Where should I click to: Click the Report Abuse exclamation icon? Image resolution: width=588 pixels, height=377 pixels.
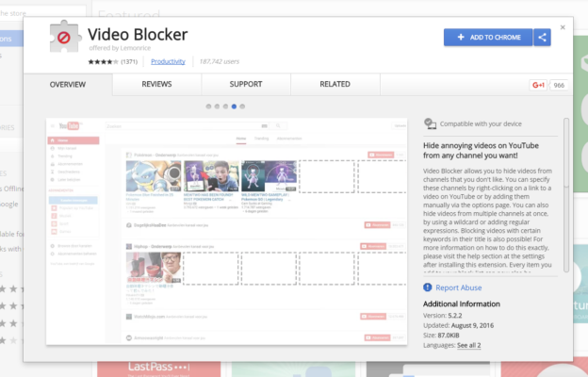(428, 287)
